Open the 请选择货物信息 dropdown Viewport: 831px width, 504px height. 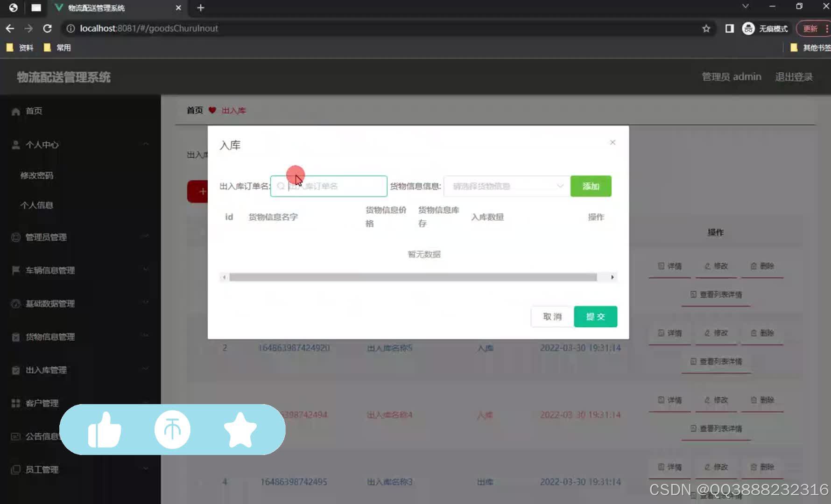[507, 186]
